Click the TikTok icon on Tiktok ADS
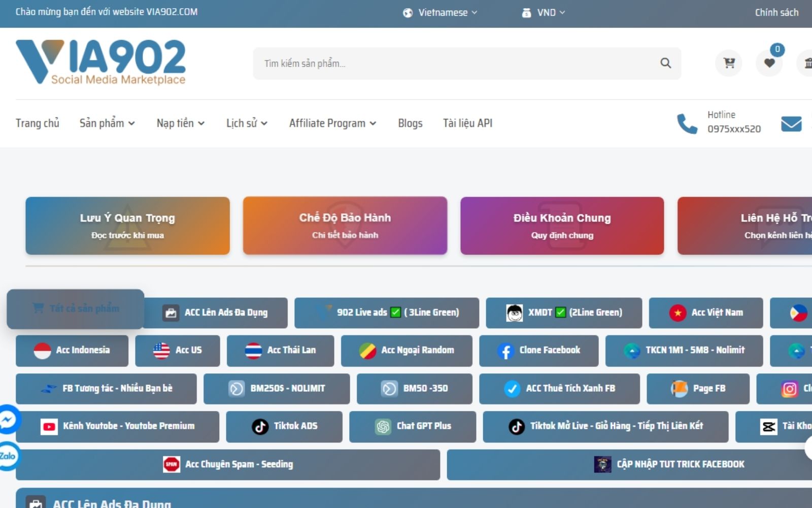This screenshot has width=812, height=508. click(x=260, y=427)
